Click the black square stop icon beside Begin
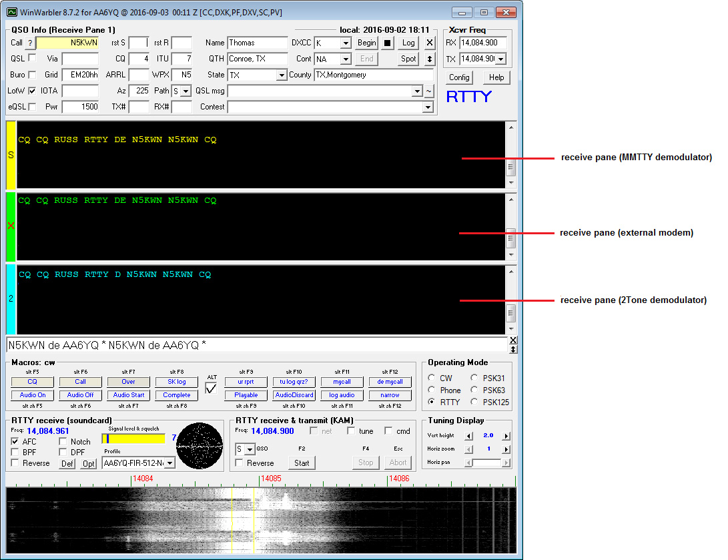Screen dimensions: 728x560 [387, 43]
